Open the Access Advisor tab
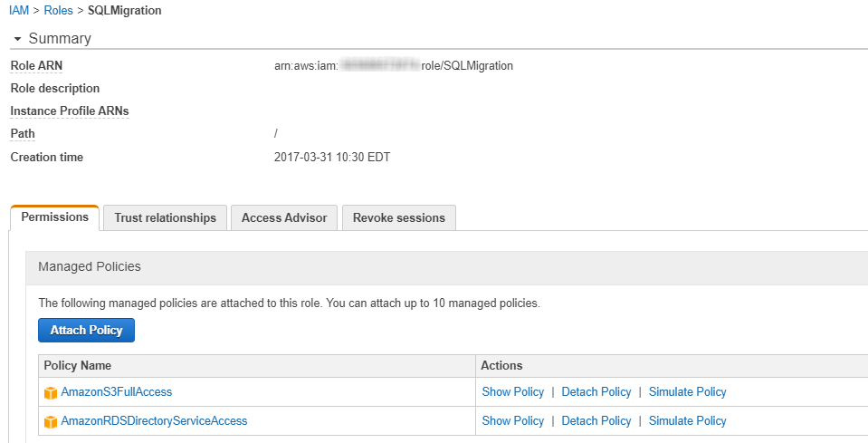 point(284,217)
